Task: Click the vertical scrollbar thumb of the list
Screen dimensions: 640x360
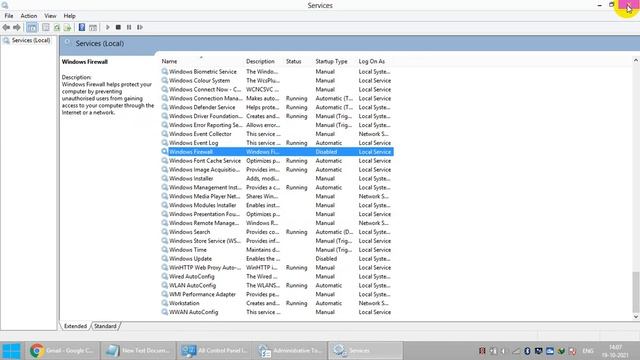Action: coord(636,292)
